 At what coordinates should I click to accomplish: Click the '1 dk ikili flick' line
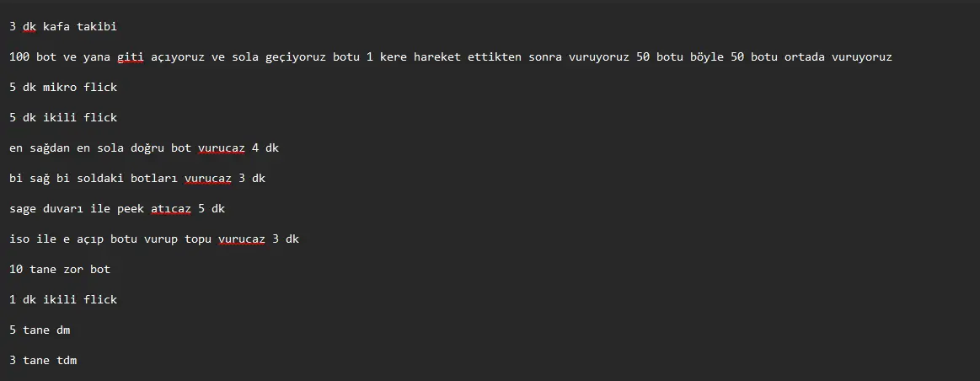63,300
